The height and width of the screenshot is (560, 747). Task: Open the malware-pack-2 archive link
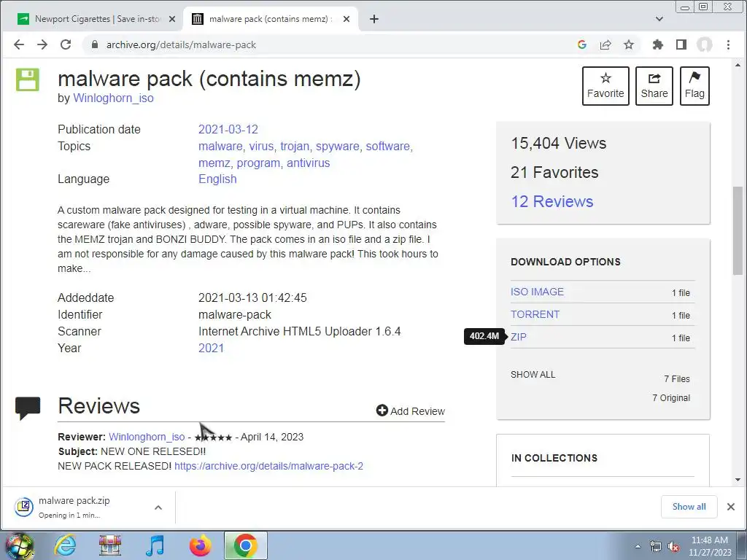[268, 466]
